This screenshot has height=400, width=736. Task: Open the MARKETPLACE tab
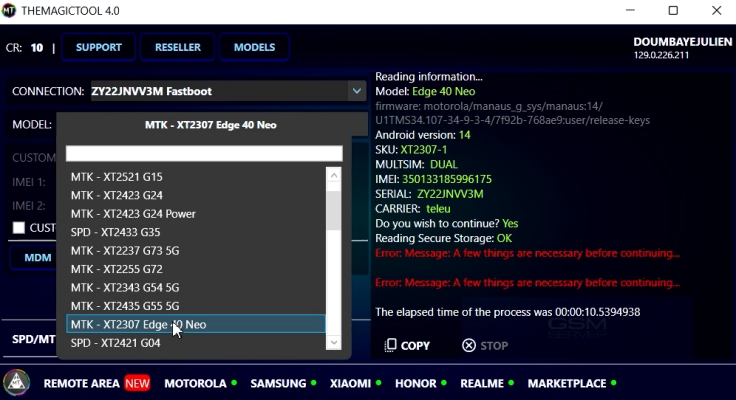(567, 384)
